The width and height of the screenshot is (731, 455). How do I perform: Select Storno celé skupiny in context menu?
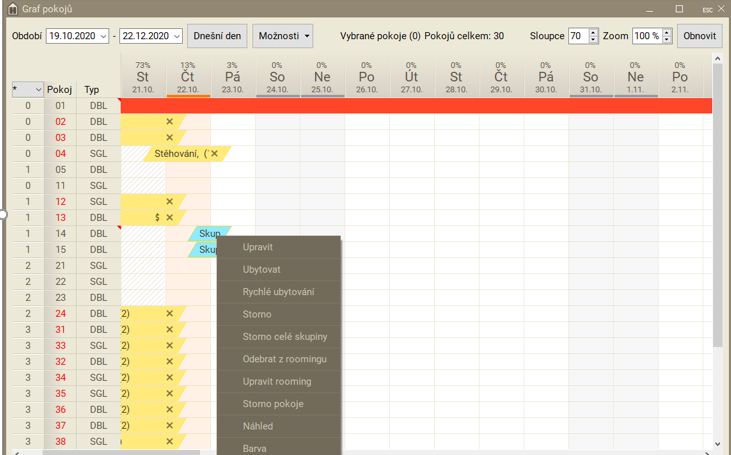(284, 337)
